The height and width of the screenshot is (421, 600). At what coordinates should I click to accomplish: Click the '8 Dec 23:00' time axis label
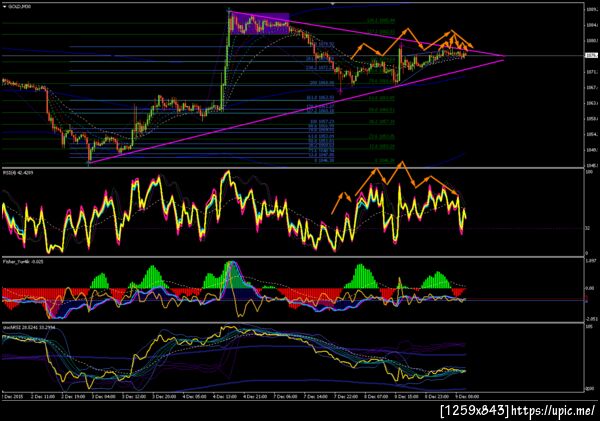437,397
